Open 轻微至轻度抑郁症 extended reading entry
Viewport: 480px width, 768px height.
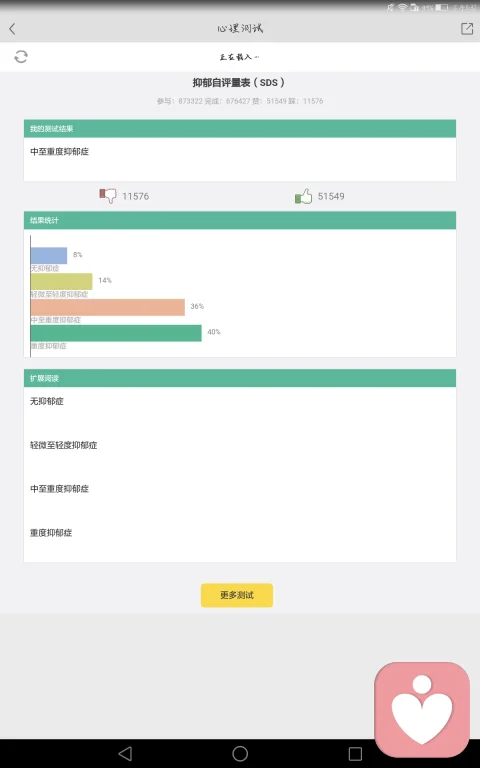64,445
